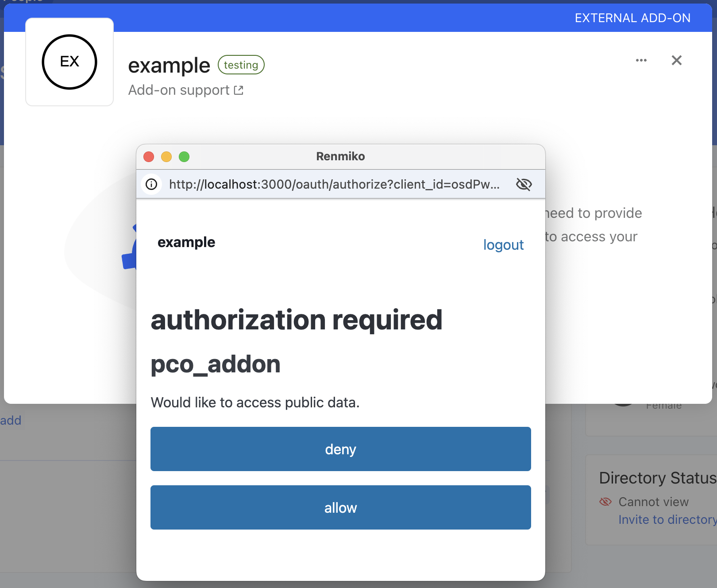This screenshot has height=588, width=717.
Task: Click inside the localhost address bar field
Action: click(333, 185)
